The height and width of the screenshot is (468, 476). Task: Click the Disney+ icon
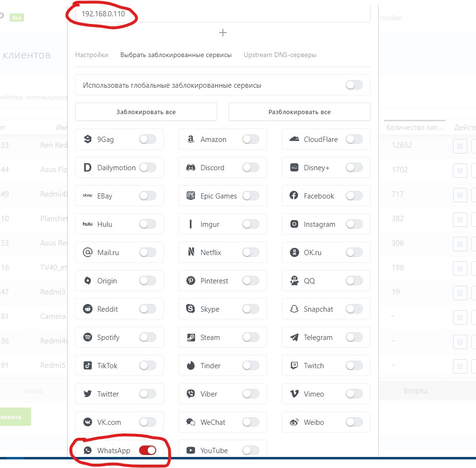click(x=294, y=167)
